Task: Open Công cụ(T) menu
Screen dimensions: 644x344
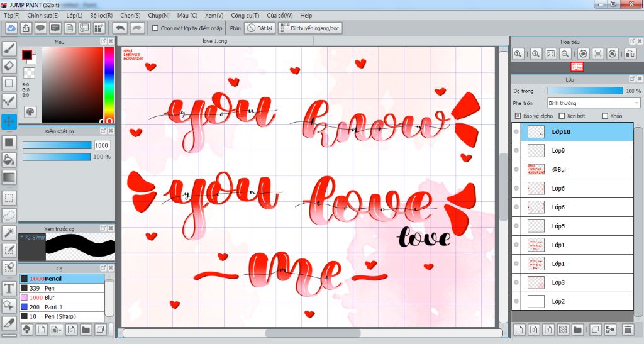Action: [x=245, y=15]
